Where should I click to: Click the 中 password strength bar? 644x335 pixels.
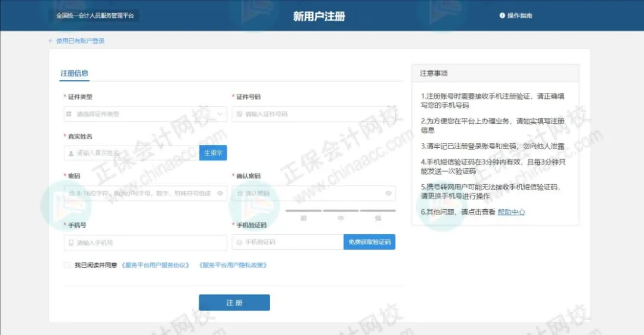pyautogui.click(x=341, y=210)
